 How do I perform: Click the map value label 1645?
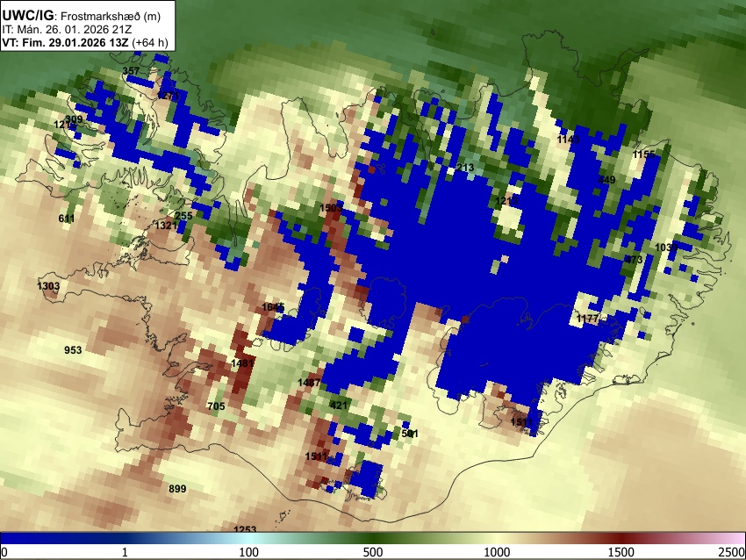click(273, 307)
